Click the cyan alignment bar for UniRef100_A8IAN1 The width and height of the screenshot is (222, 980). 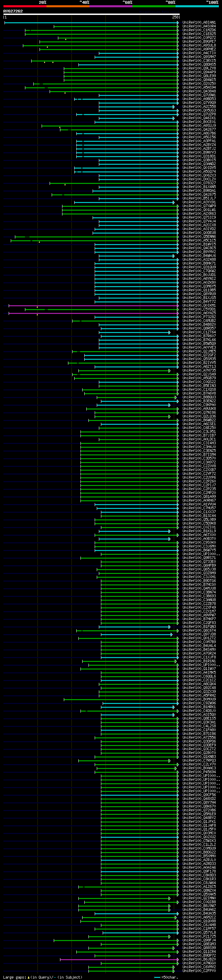[x=92, y=23]
